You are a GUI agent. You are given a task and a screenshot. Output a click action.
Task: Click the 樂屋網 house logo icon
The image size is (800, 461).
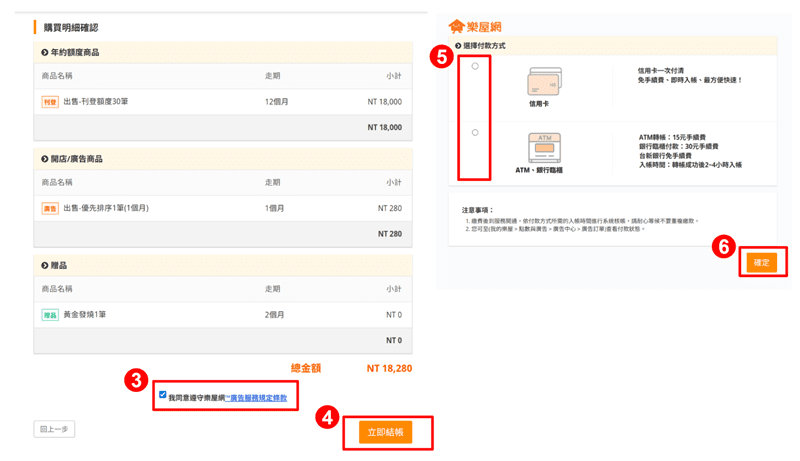click(456, 26)
